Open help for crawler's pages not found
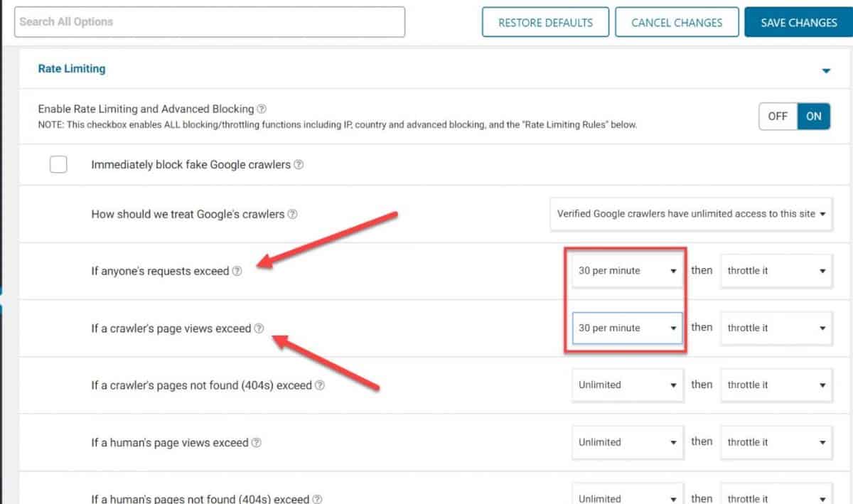 point(320,385)
